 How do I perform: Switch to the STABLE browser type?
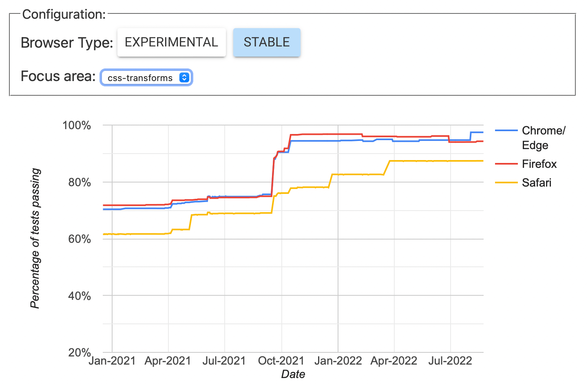coord(267,42)
